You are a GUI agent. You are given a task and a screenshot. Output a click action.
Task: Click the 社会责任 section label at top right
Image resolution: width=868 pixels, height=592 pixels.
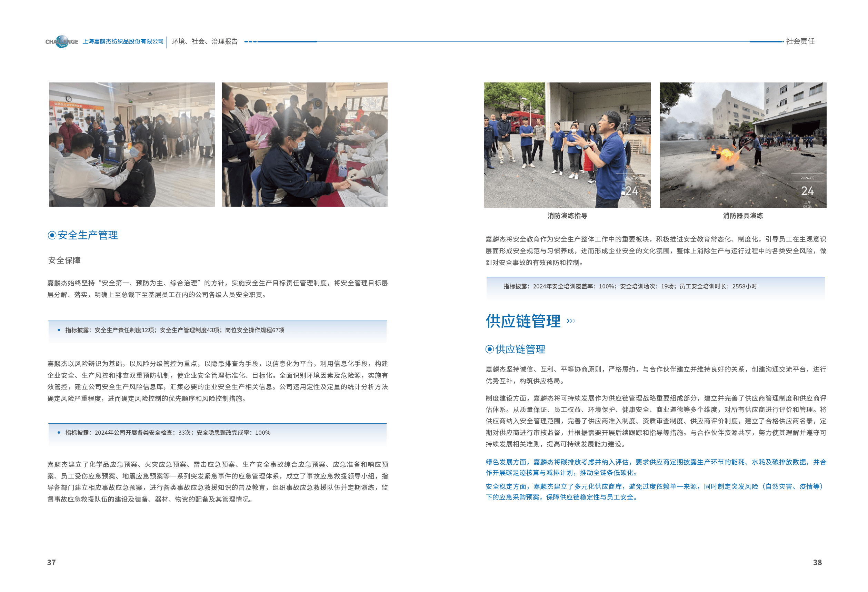(x=800, y=41)
